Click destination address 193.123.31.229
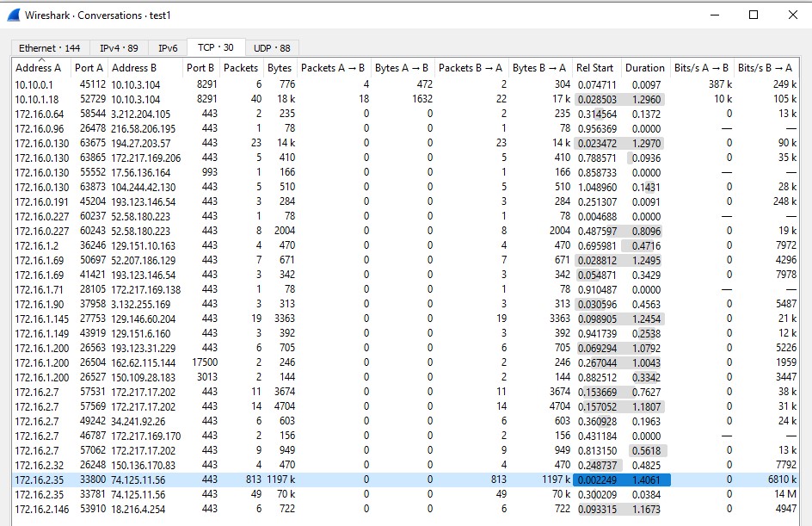This screenshot has height=526, width=812. pyautogui.click(x=144, y=349)
